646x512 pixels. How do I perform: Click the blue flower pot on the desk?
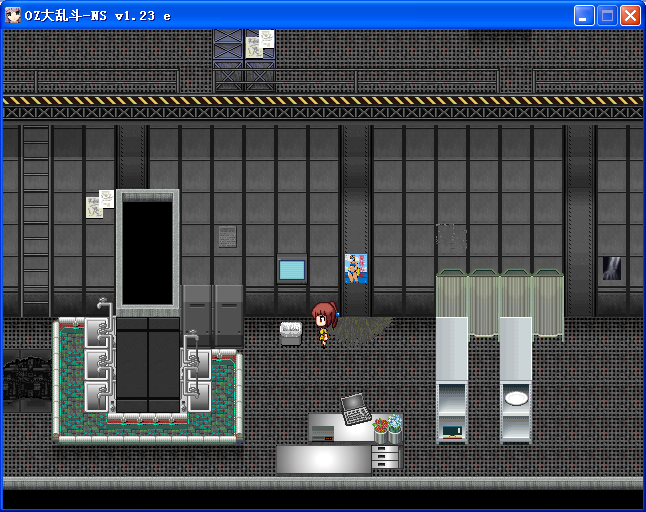pos(395,428)
